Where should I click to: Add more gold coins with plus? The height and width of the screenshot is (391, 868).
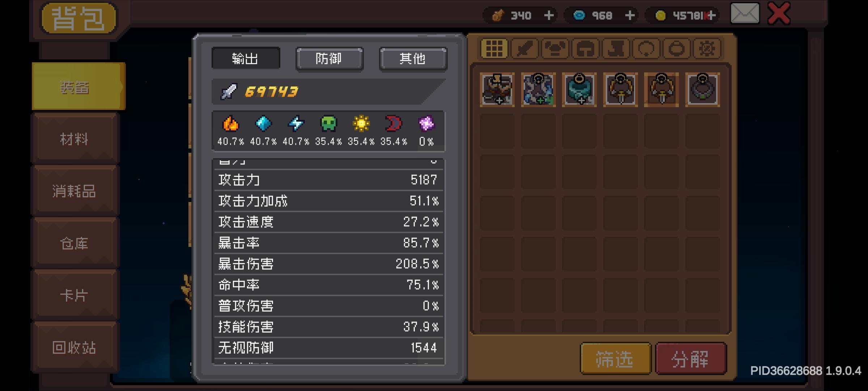pos(711,15)
